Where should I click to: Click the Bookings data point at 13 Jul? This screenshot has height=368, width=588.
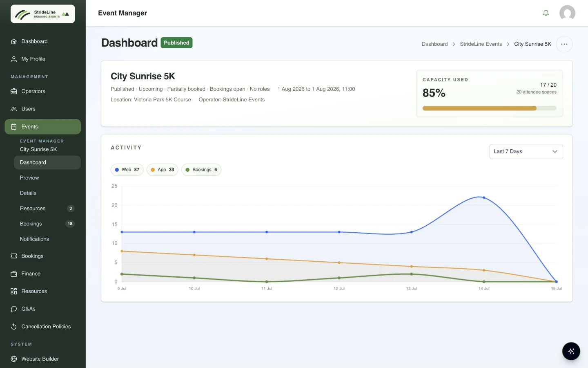click(411, 274)
